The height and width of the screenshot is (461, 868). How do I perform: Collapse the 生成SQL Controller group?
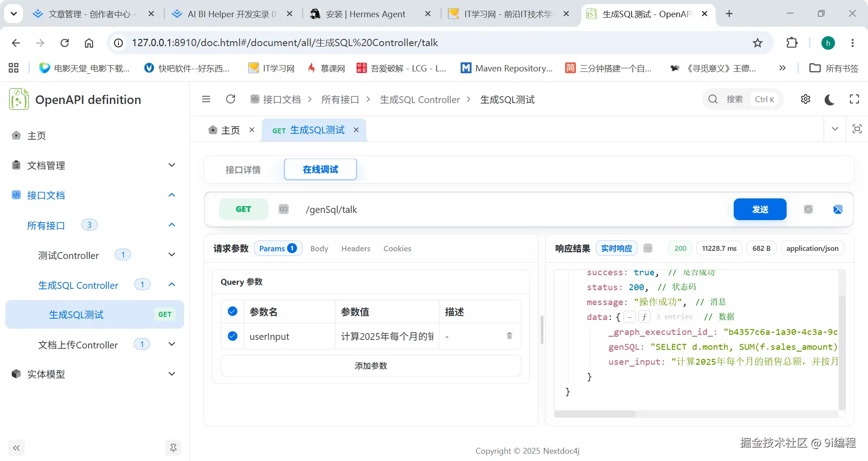[x=94, y=284]
